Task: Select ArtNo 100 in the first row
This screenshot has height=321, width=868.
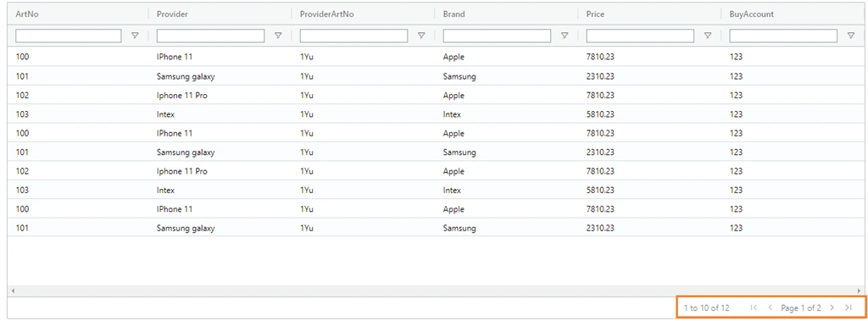Action: tap(22, 57)
